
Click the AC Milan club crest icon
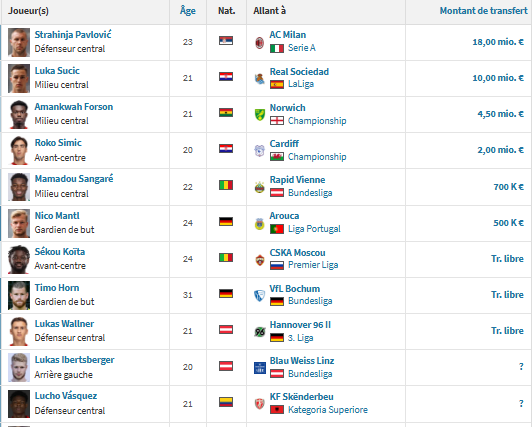click(260, 43)
